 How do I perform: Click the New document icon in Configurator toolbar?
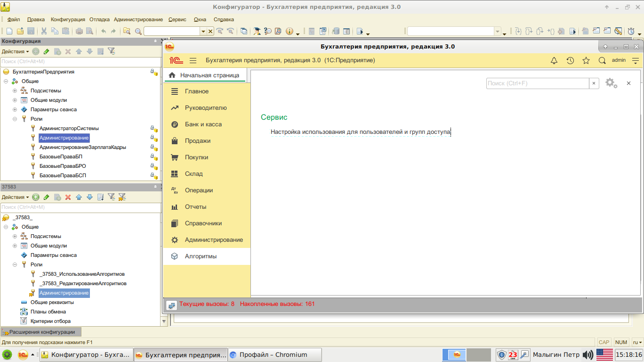tap(9, 31)
